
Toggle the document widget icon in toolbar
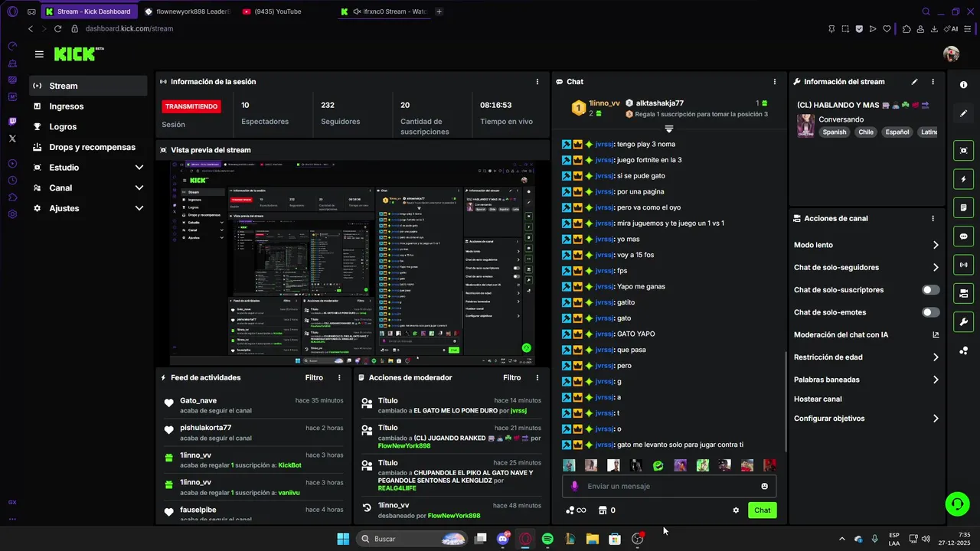point(963,207)
